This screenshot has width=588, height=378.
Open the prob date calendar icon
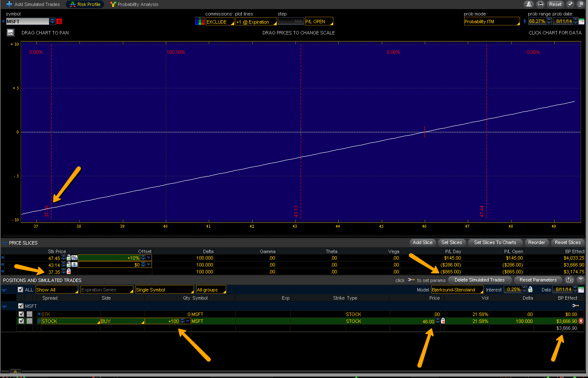tap(582, 22)
